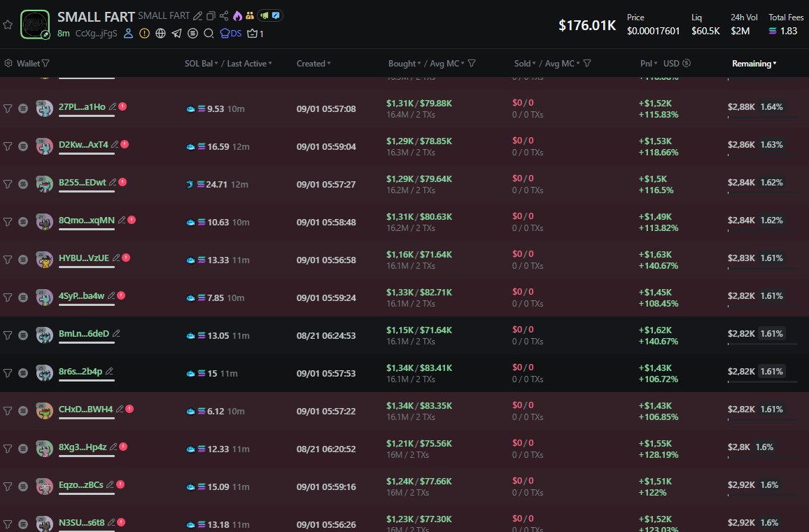Open wallet 8r6s...2b4p
This screenshot has width=809, height=532.
[80, 371]
